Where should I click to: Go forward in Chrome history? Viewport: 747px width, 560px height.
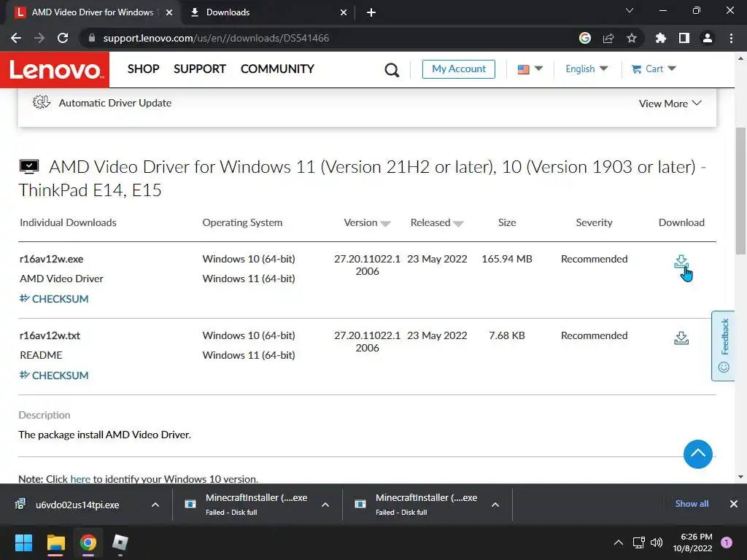click(39, 38)
